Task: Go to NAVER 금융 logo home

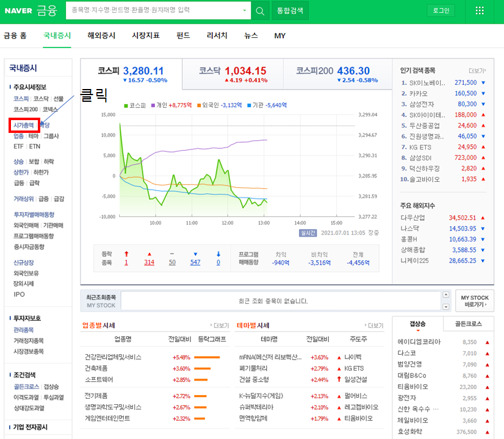Action: coord(31,10)
